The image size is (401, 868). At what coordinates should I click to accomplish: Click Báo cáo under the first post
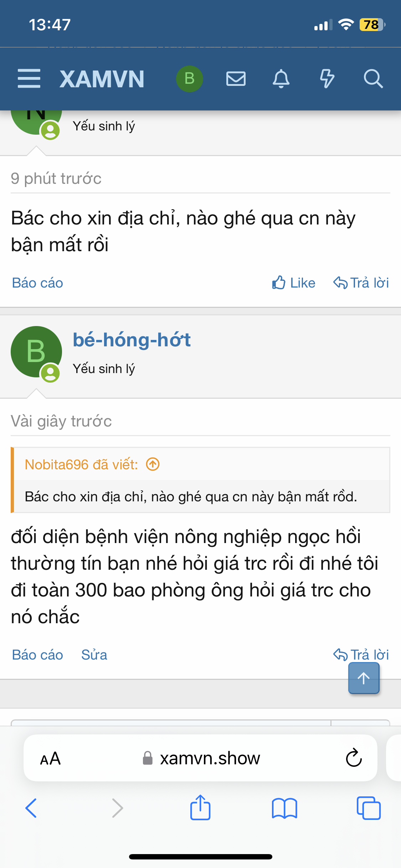[37, 283]
